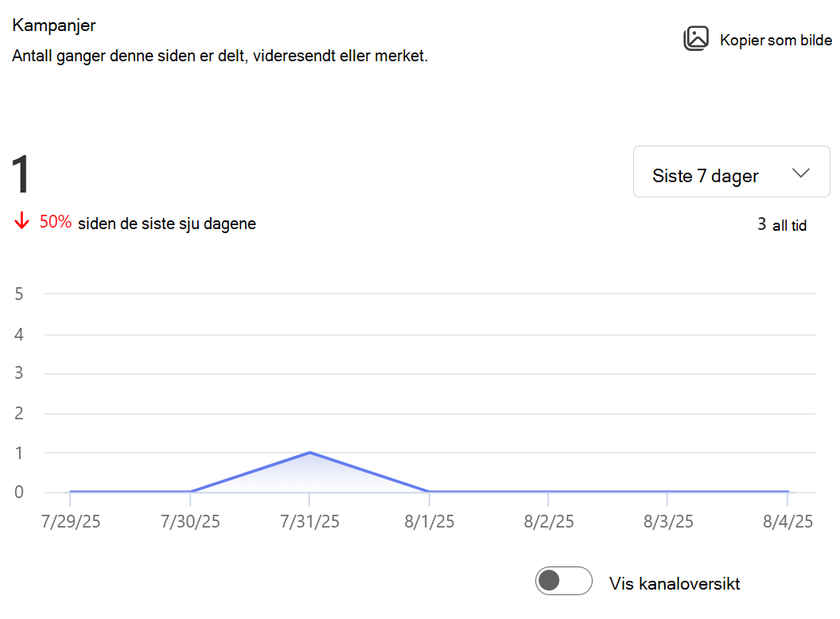Click the y-axis value 5 label
This screenshot has width=840, height=619.
tap(19, 294)
